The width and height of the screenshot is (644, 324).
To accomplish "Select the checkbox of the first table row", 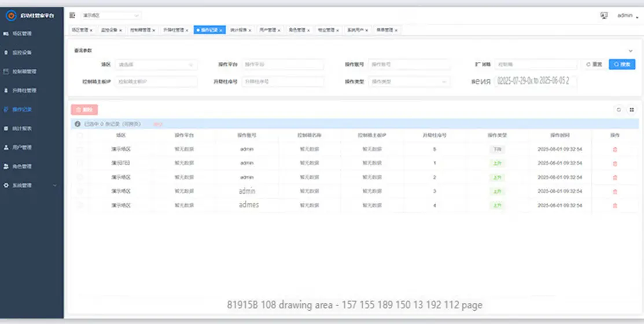I will click(x=80, y=149).
